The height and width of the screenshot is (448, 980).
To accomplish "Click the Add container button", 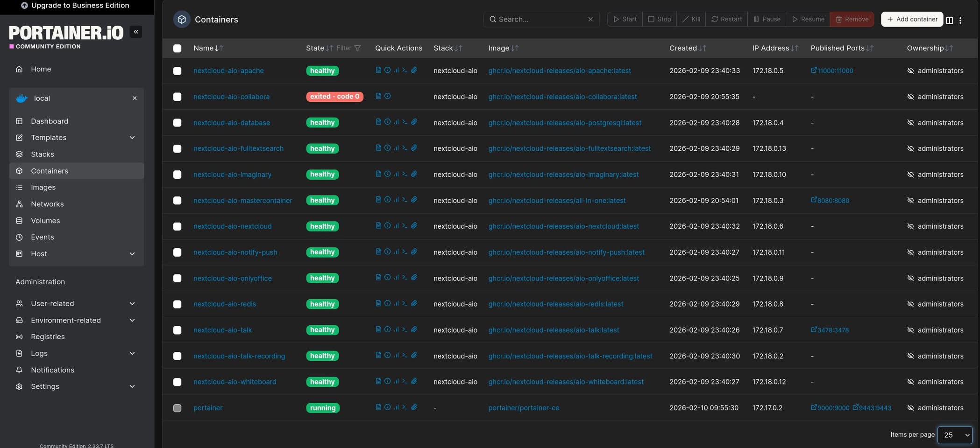I will click(912, 19).
